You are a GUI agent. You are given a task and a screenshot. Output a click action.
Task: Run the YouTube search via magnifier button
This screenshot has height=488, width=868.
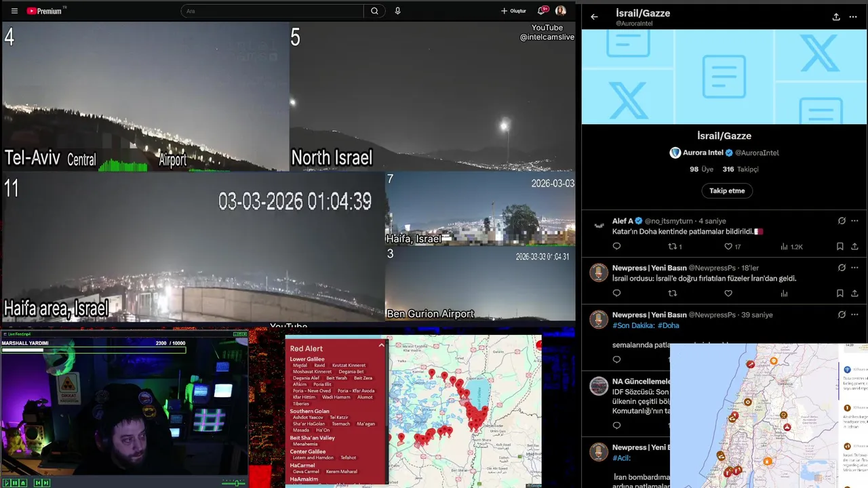tap(374, 11)
